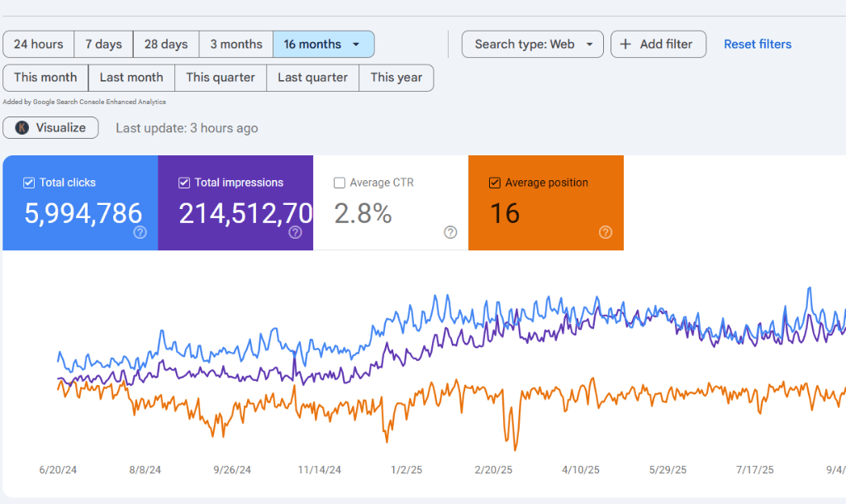Open the Average position help icon

605,233
